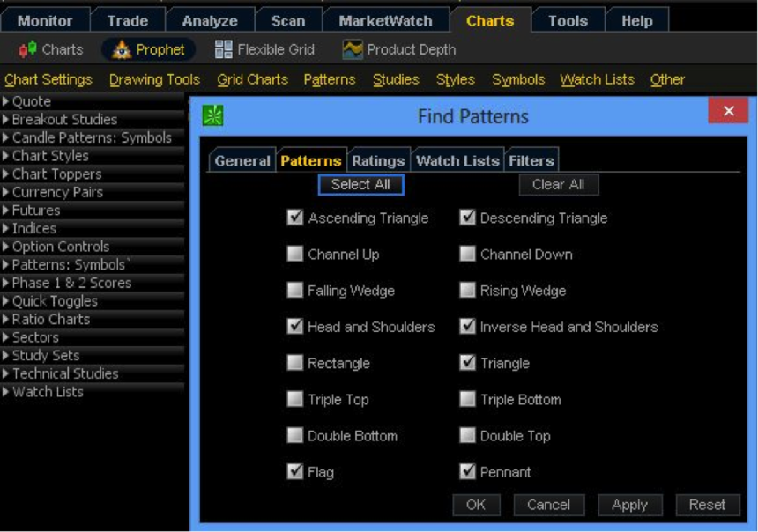
Task: Go to the MarketWatch main tab
Action: [385, 21]
